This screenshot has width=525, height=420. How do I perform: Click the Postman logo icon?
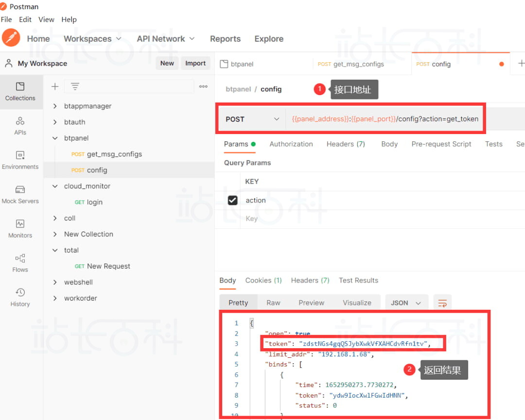pos(11,37)
